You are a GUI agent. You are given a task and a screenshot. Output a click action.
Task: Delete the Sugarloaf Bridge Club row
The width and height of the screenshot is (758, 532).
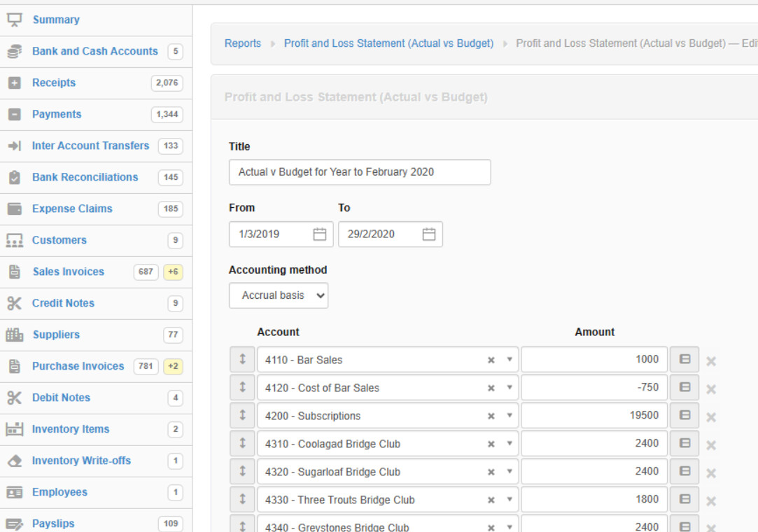point(711,473)
